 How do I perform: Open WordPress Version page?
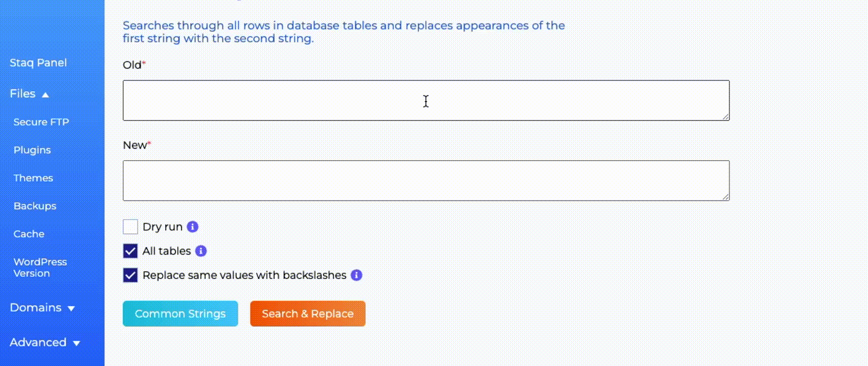tap(40, 267)
